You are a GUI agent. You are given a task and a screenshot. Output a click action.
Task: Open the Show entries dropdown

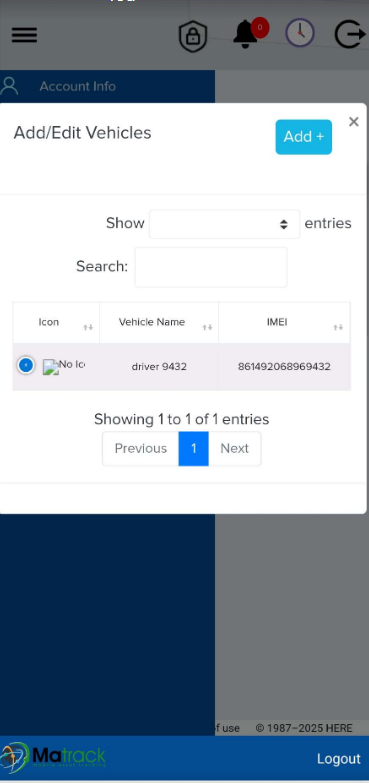224,224
